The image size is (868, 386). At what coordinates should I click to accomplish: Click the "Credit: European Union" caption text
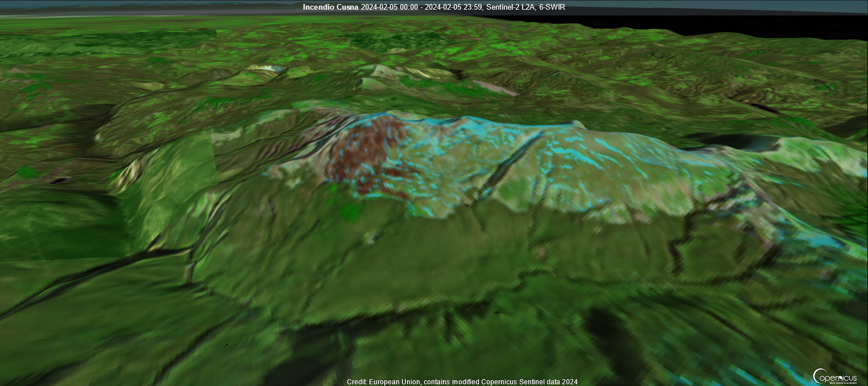tap(383, 381)
